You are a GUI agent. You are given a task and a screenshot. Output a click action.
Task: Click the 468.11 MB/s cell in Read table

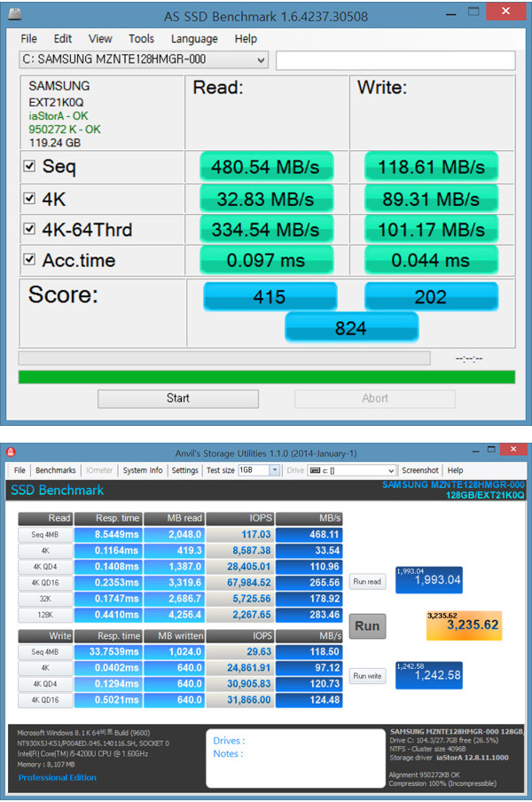click(309, 535)
